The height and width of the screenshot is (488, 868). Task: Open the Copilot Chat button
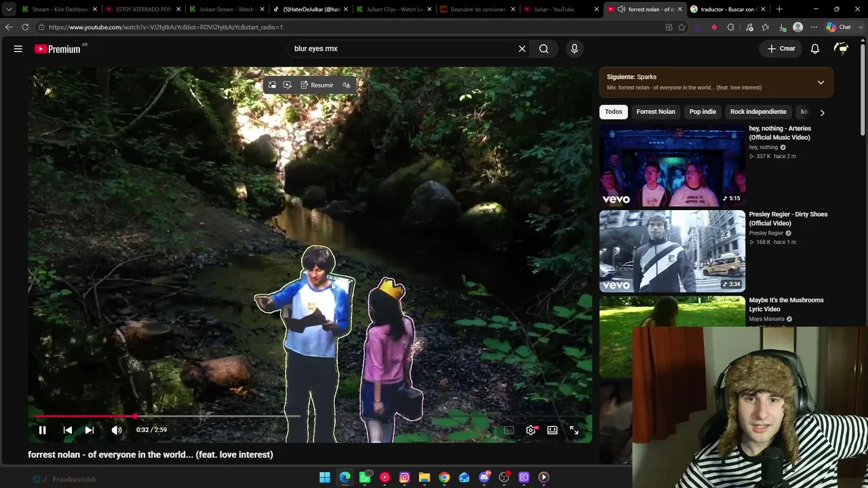coord(839,27)
